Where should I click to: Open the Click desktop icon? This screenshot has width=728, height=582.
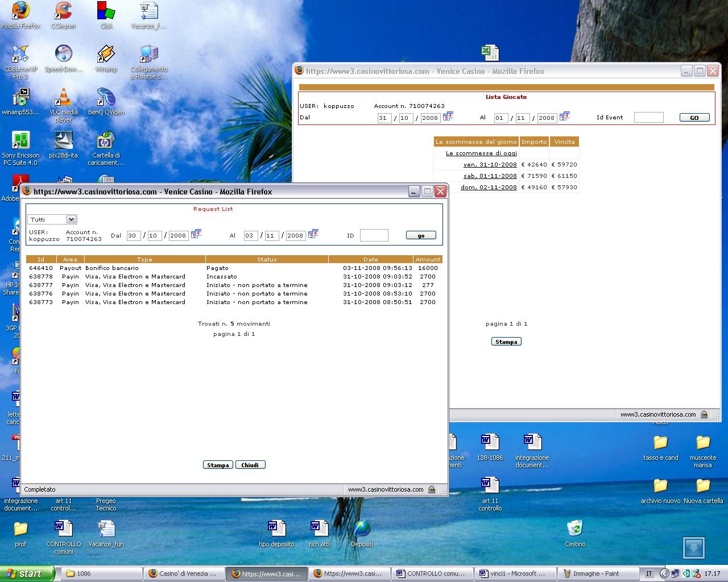[106, 15]
